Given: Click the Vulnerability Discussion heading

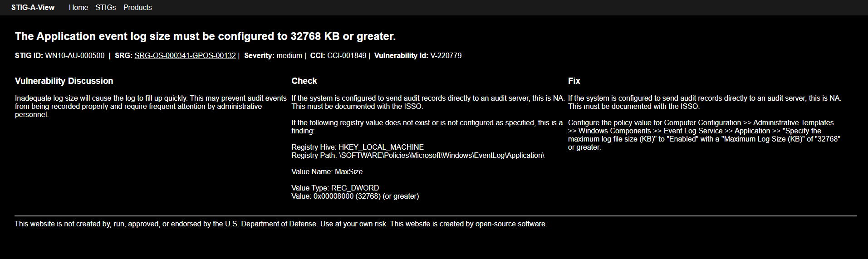Looking at the screenshot, I should coord(64,81).
